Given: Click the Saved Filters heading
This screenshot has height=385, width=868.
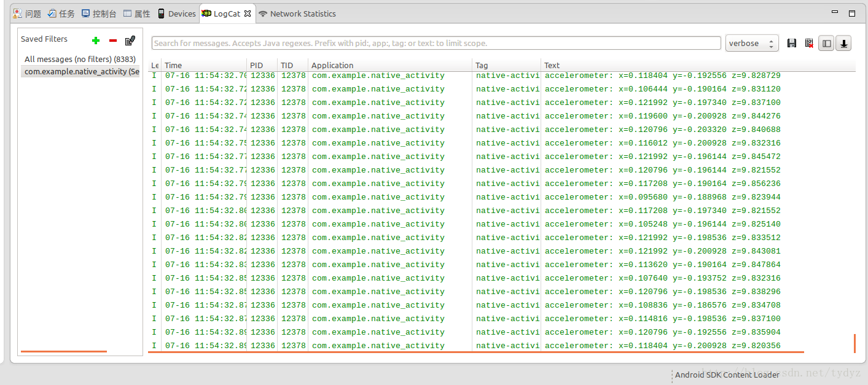Looking at the screenshot, I should click(44, 39).
